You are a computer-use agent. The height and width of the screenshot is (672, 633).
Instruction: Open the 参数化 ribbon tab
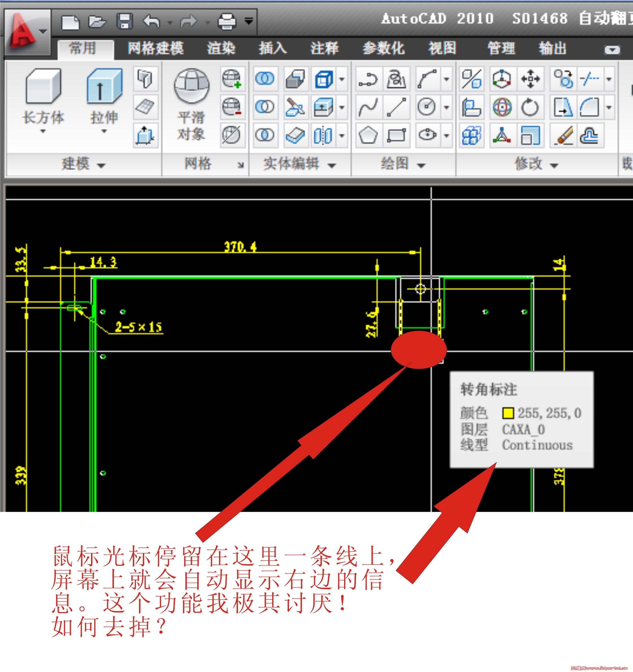click(383, 48)
